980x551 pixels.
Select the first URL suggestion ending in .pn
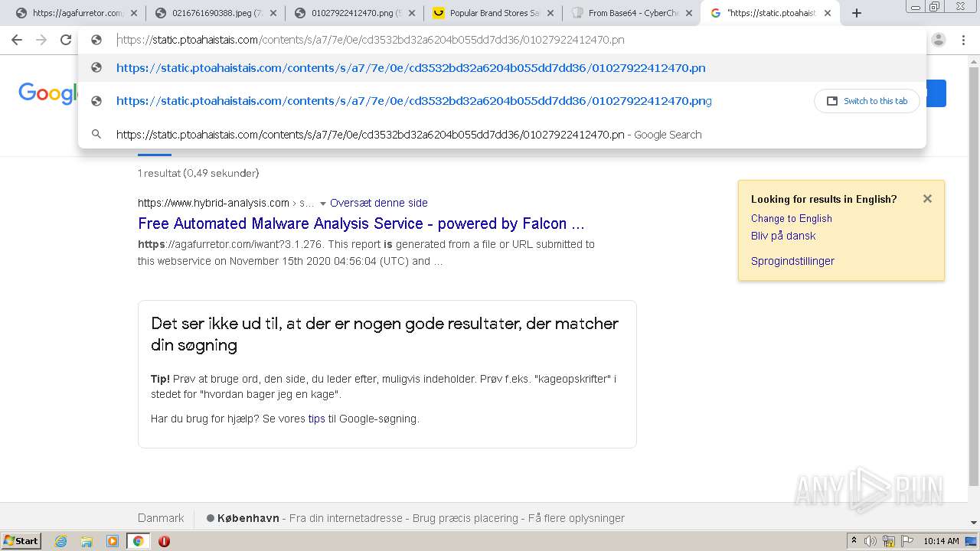pyautogui.click(x=502, y=68)
